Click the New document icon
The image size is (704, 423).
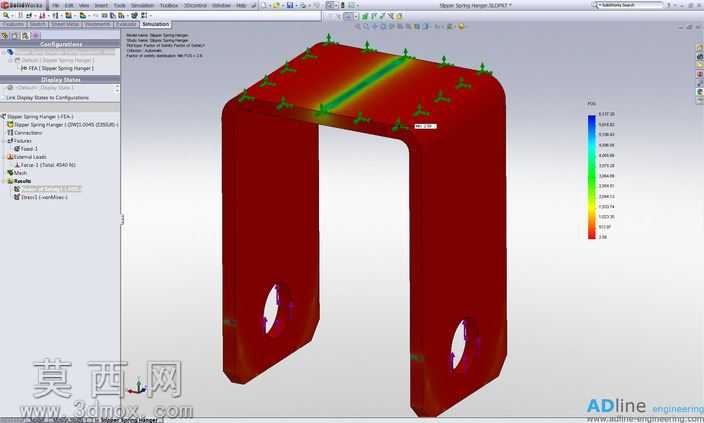pos(264,5)
